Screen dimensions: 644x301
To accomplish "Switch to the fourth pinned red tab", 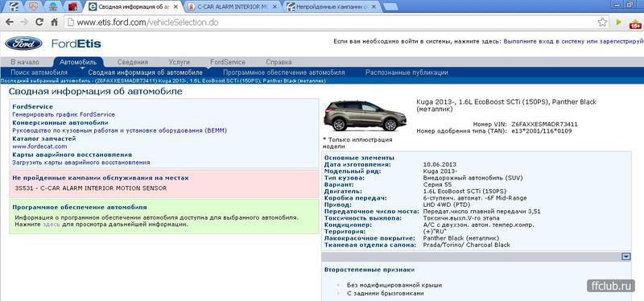I will point(72,6).
